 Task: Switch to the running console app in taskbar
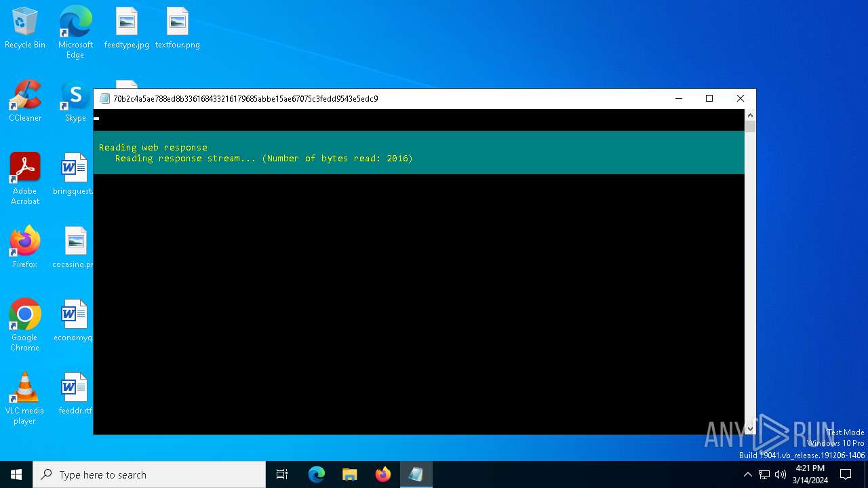416,474
